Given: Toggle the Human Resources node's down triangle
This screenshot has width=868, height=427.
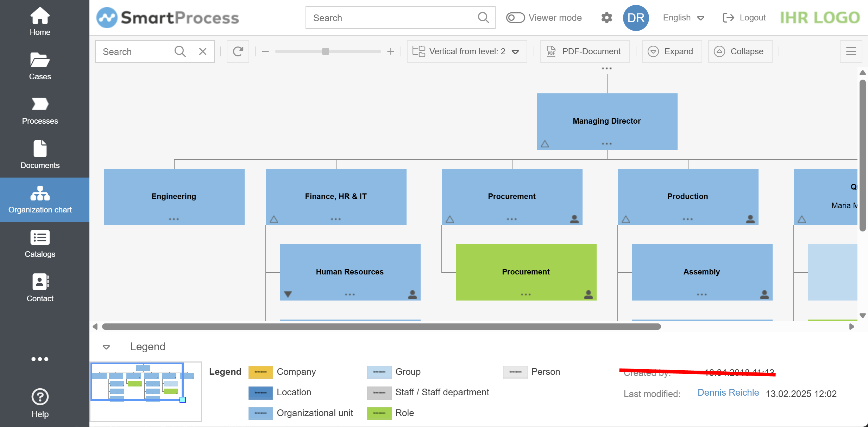Looking at the screenshot, I should 288,294.
